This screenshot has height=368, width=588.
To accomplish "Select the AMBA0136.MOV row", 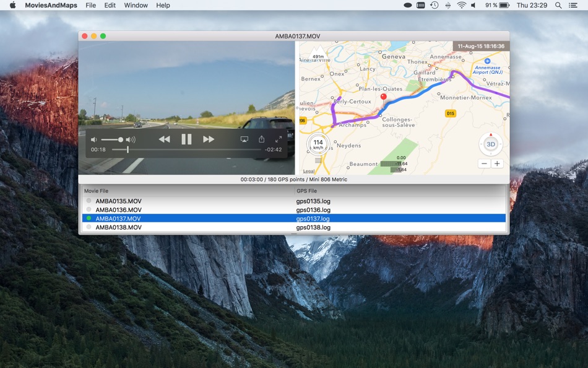I will point(293,209).
